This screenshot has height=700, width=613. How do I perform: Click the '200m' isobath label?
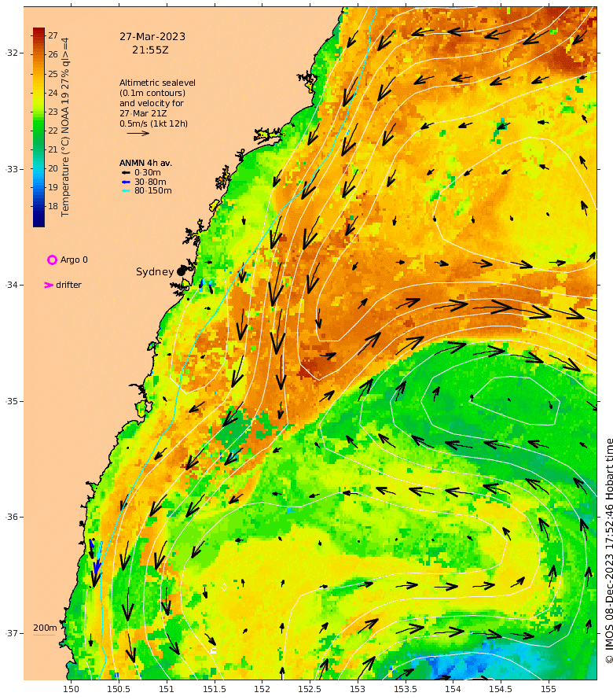click(x=45, y=628)
